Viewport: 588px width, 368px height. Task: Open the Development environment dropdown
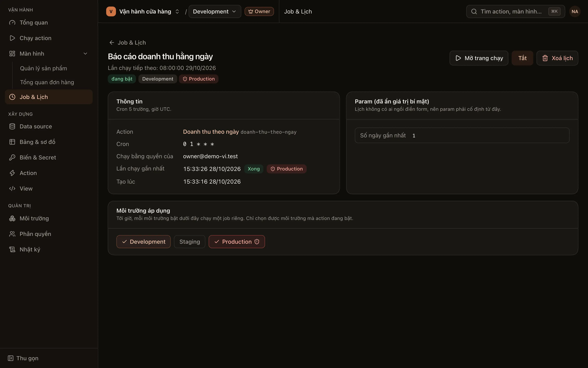[215, 11]
